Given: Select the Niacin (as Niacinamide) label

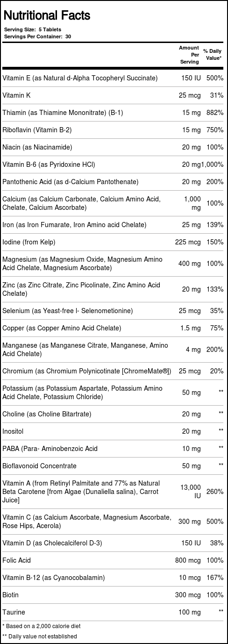Looking at the screenshot, I should point(37,147).
